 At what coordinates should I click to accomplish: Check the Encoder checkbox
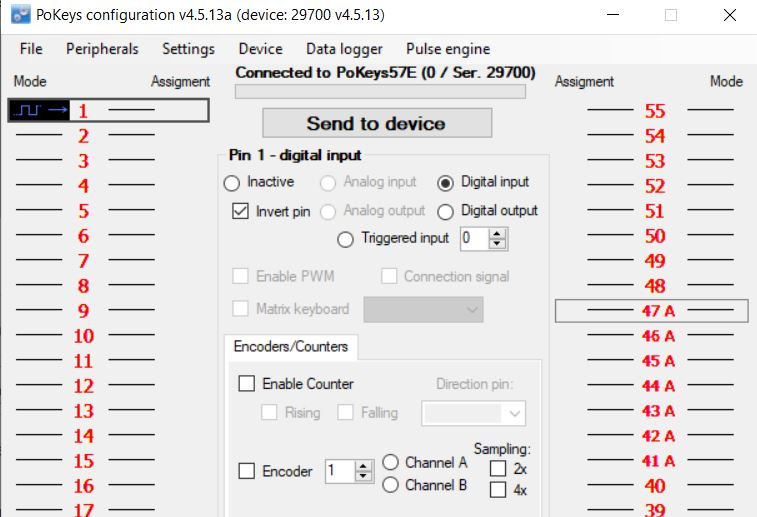click(x=247, y=471)
